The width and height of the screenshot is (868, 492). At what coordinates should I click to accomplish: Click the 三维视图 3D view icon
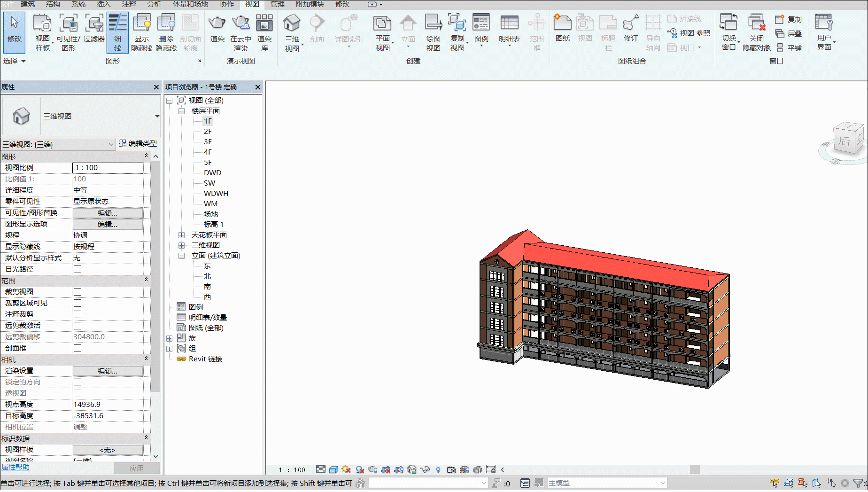pyautogui.click(x=292, y=32)
